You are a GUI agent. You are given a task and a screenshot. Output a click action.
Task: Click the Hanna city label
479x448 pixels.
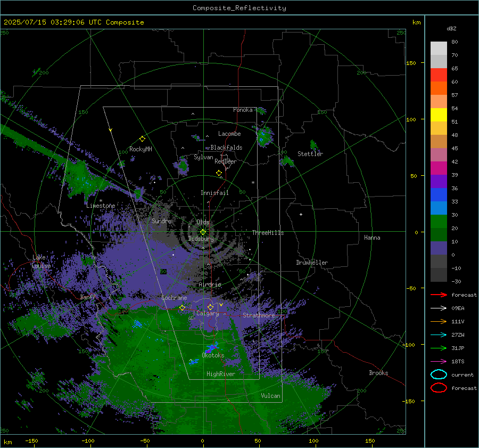[x=372, y=238]
